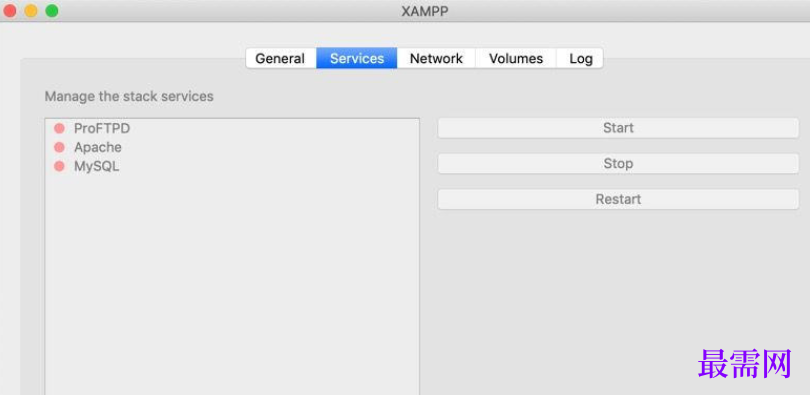
Task: Click the Restart button
Action: tap(618, 199)
